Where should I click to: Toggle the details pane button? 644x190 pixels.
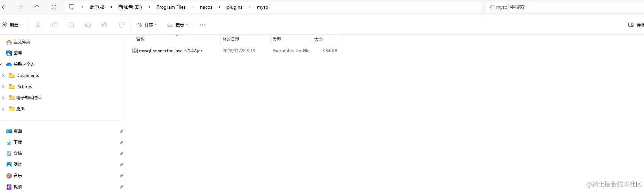636,25
